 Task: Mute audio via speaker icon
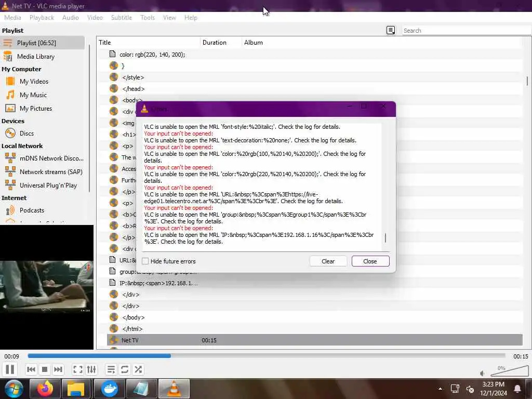point(483,373)
